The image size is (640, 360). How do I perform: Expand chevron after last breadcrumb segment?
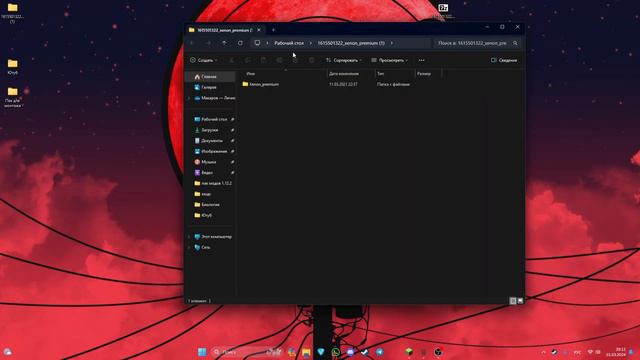click(x=391, y=43)
